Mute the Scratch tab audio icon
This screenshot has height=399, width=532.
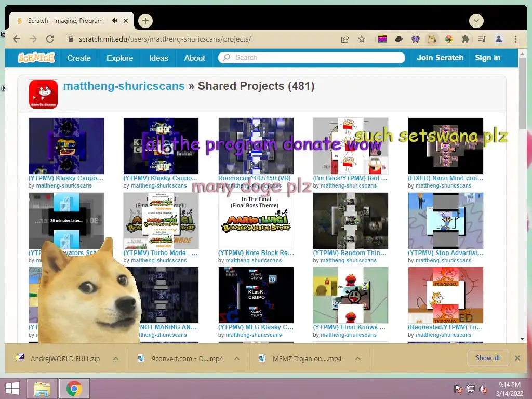115,21
